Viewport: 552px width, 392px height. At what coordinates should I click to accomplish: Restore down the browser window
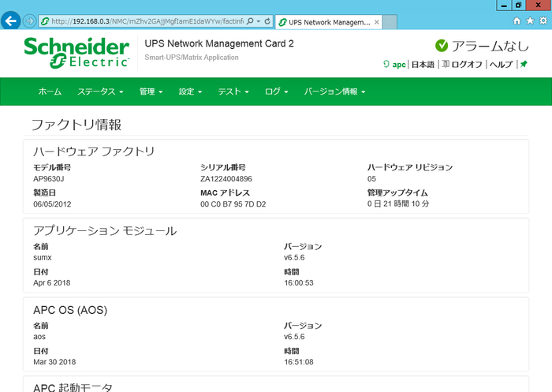[518, 5]
